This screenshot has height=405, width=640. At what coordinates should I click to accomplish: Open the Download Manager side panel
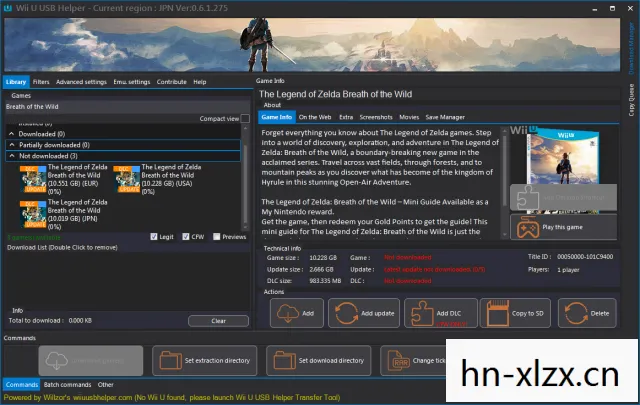tap(631, 48)
